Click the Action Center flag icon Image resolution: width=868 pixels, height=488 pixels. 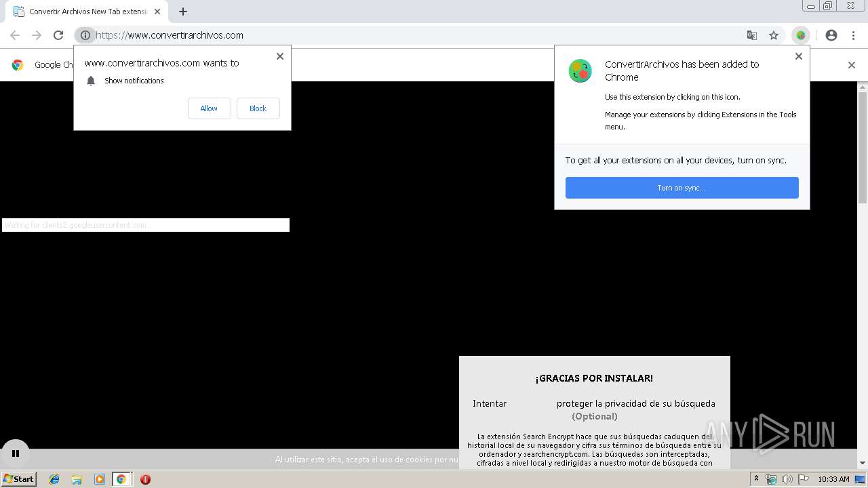pyautogui.click(x=804, y=479)
